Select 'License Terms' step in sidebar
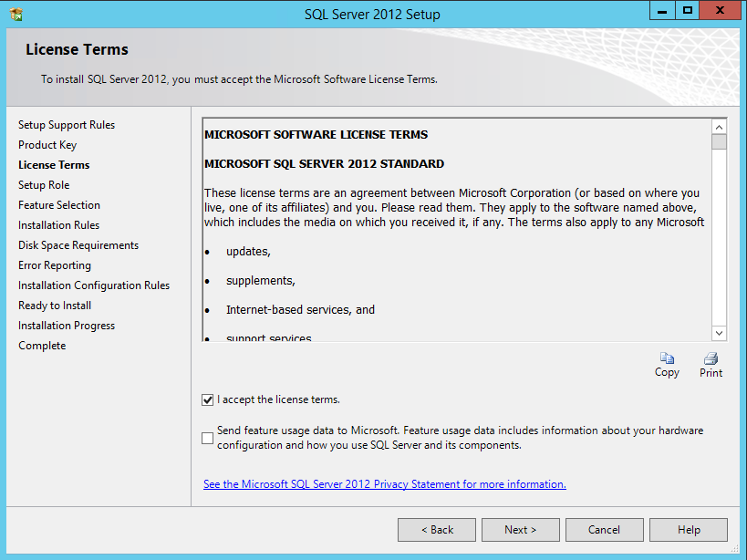Viewport: 747px width, 560px height. (x=54, y=165)
